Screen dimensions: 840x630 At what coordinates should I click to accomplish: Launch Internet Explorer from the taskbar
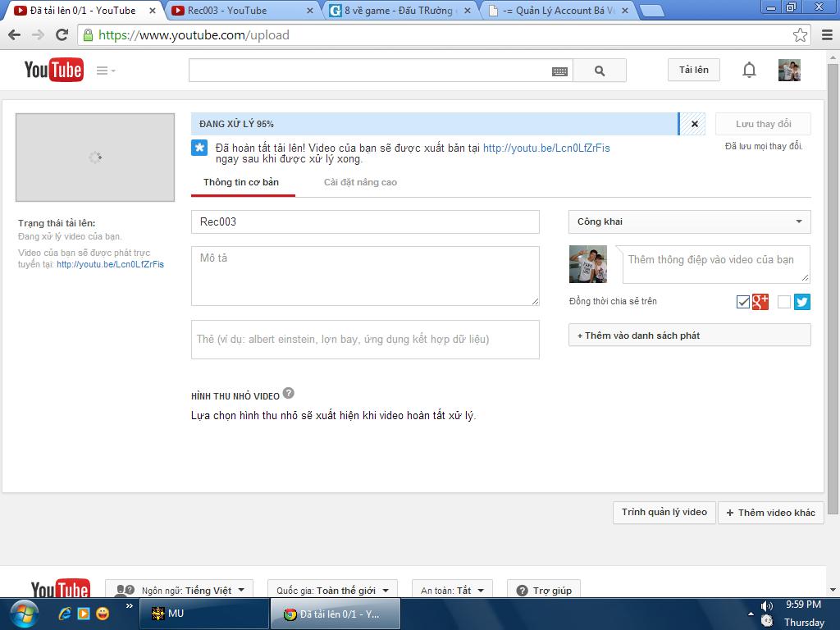coord(64,614)
